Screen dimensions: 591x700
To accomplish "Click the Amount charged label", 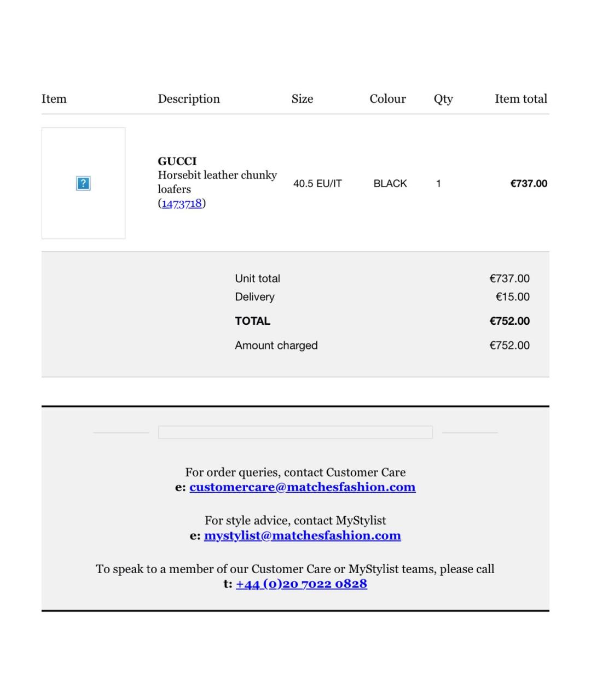I will tap(276, 346).
